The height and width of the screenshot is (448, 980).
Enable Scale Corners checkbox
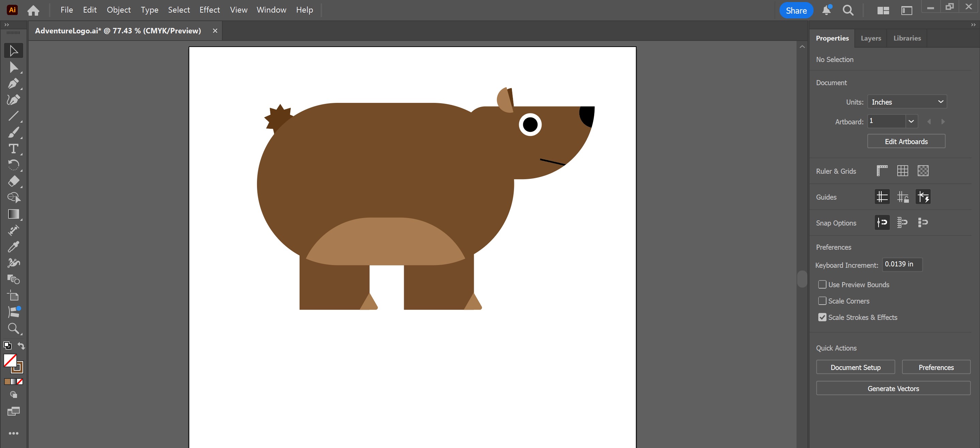point(822,301)
